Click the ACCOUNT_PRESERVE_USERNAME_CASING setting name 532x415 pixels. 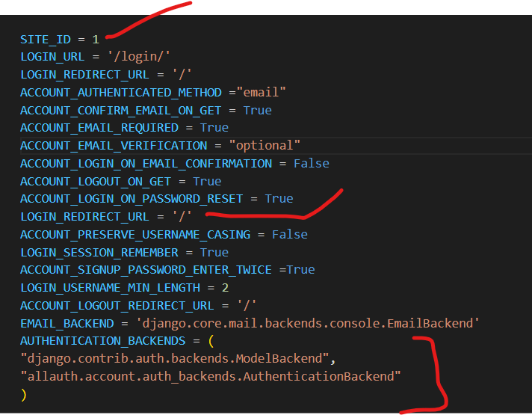coord(135,235)
